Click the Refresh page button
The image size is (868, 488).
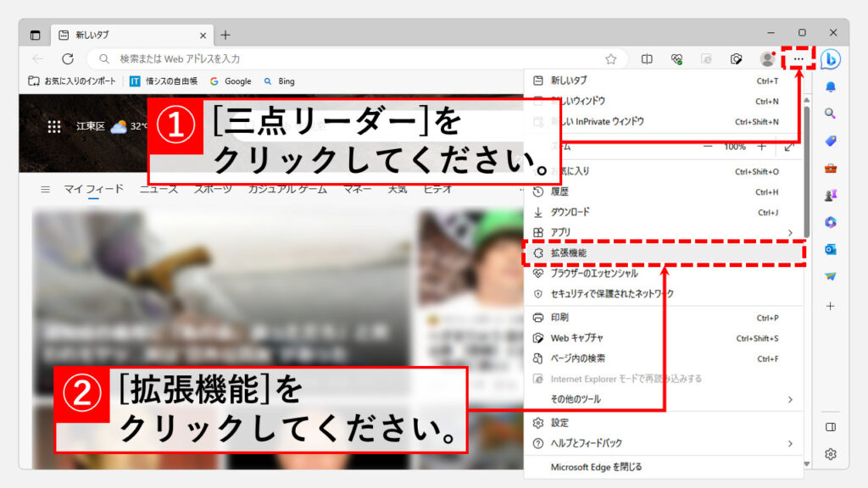[x=68, y=59]
